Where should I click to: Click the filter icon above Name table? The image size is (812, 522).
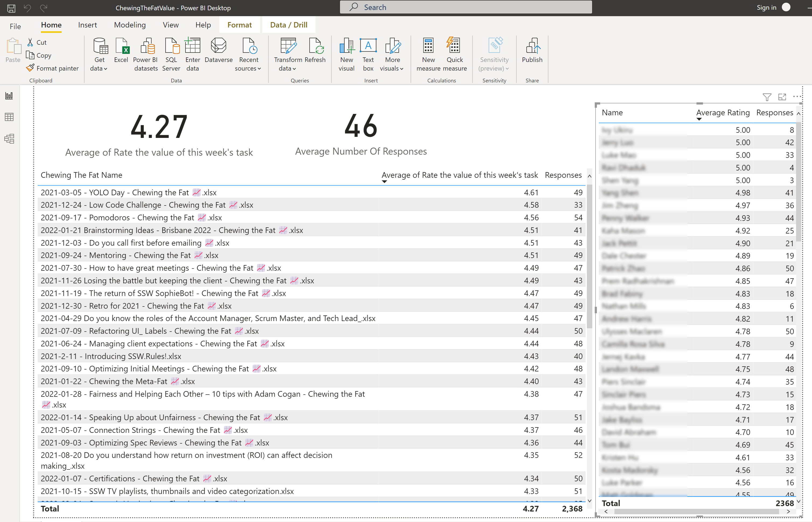(766, 97)
